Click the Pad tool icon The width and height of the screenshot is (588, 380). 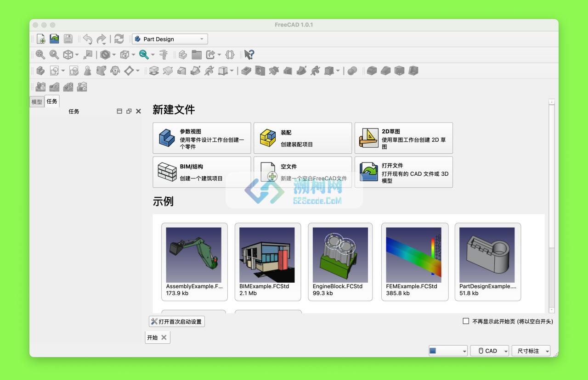[154, 71]
